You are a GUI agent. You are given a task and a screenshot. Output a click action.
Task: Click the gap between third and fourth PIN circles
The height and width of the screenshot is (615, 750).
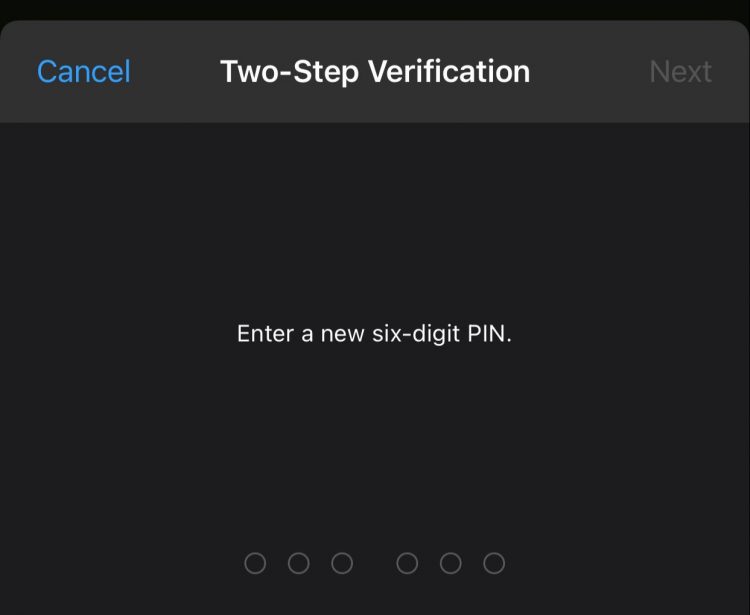pos(375,563)
